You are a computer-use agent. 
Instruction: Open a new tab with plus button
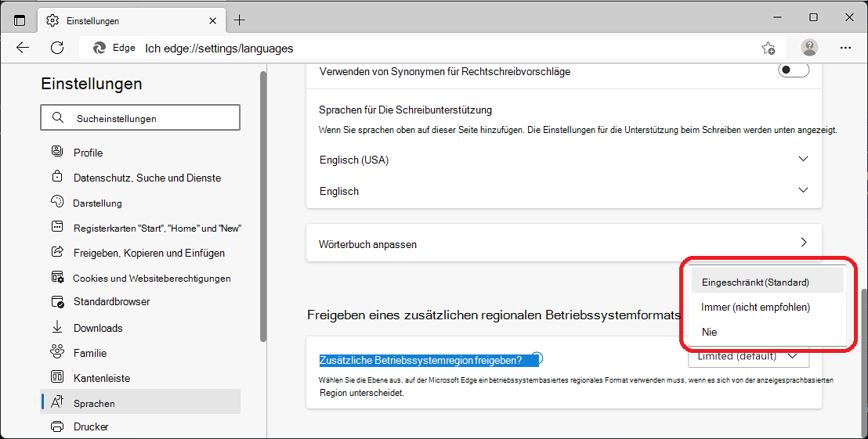239,20
